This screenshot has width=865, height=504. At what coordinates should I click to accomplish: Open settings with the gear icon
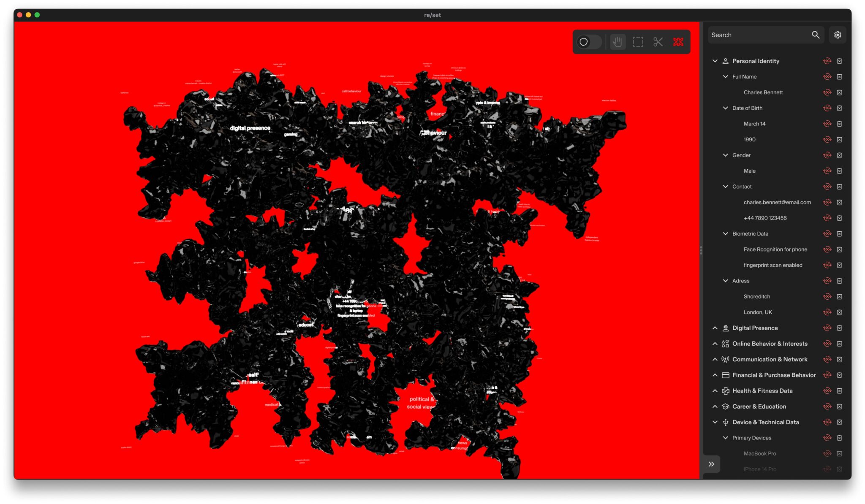(837, 35)
